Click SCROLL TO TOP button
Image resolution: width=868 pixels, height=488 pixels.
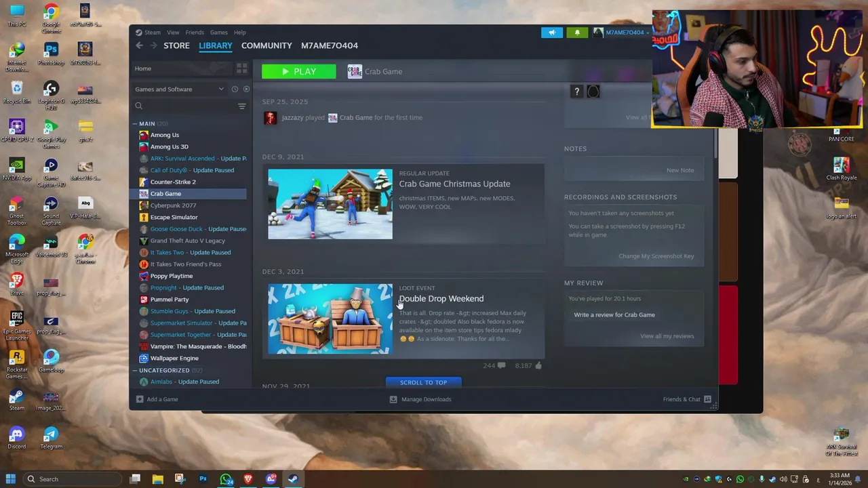click(423, 382)
